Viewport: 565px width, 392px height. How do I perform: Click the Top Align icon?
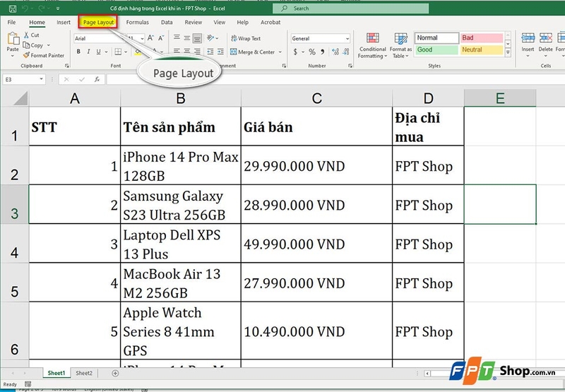click(177, 37)
